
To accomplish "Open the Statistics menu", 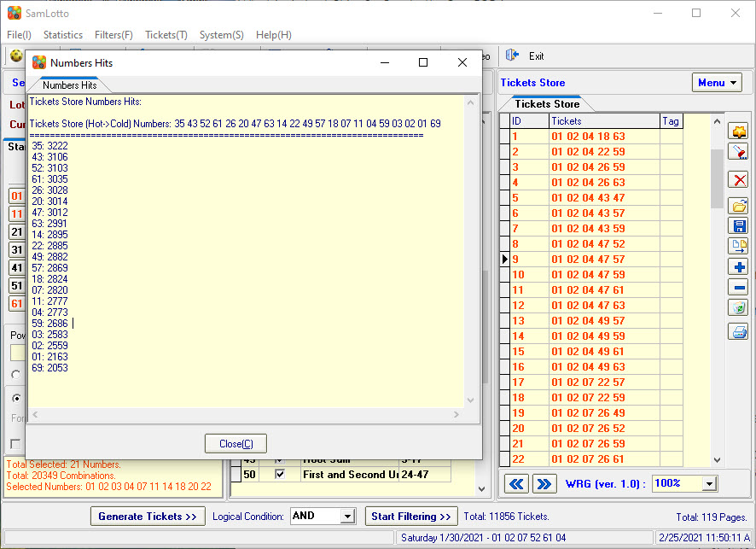I will pyautogui.click(x=63, y=35).
